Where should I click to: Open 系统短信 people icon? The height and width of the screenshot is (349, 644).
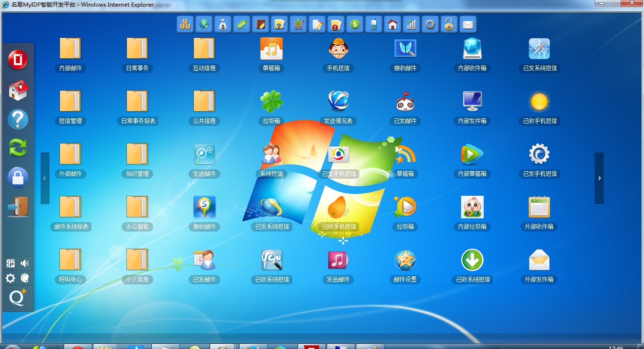pos(271,154)
